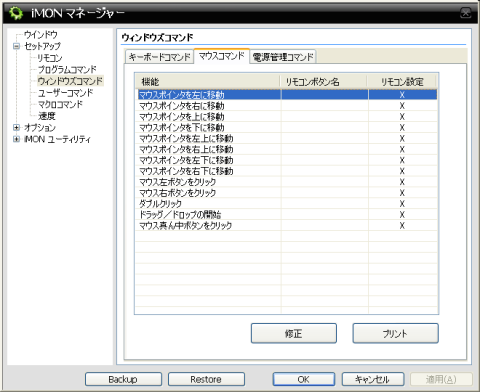This screenshot has height=392, width=480.
Task: Expand the iMON ユーティリティ tree node
Action: [16, 139]
